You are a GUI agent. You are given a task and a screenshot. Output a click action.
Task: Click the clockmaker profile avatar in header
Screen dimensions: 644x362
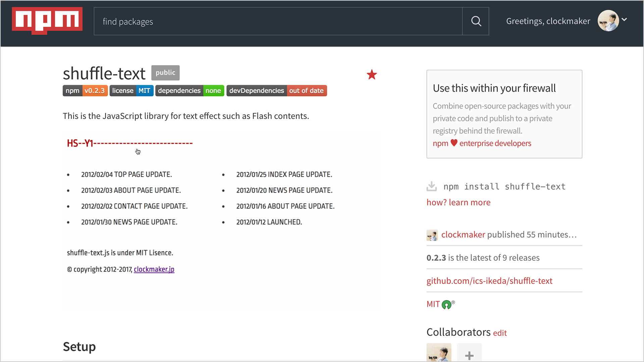pyautogui.click(x=608, y=21)
